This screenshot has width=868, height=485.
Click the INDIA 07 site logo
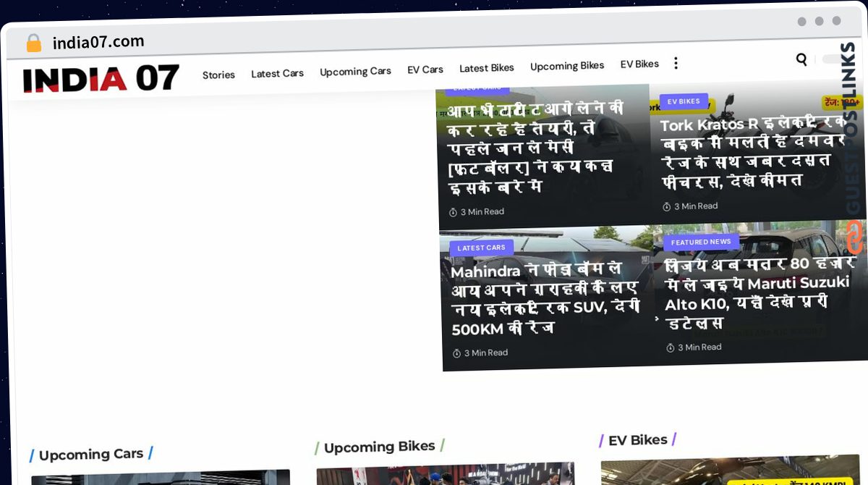101,79
